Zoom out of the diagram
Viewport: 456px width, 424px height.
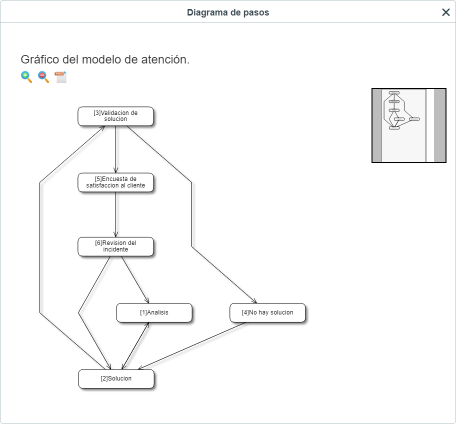pos(43,77)
